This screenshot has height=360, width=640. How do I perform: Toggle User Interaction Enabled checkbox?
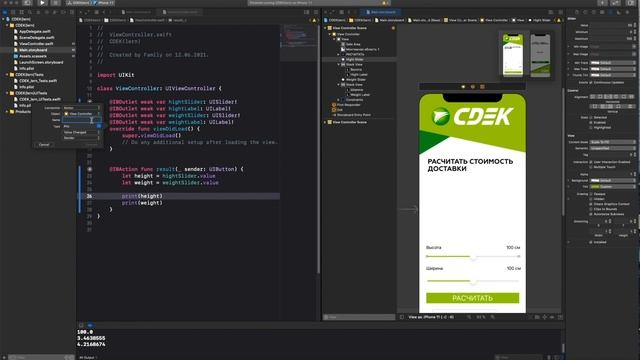[x=591, y=162]
